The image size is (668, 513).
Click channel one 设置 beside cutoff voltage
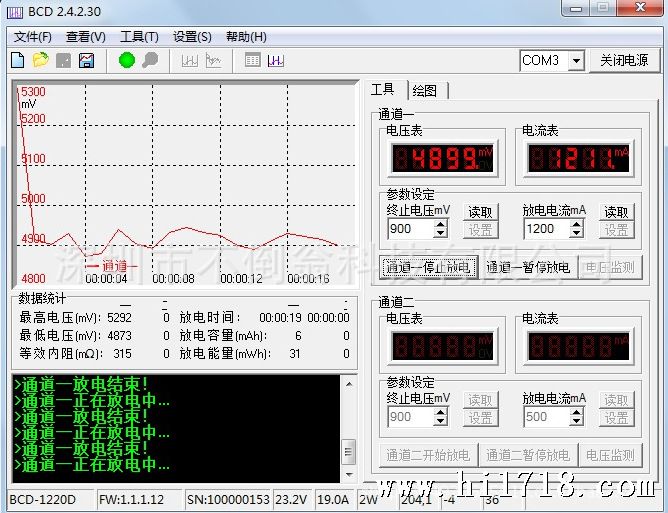click(x=480, y=230)
